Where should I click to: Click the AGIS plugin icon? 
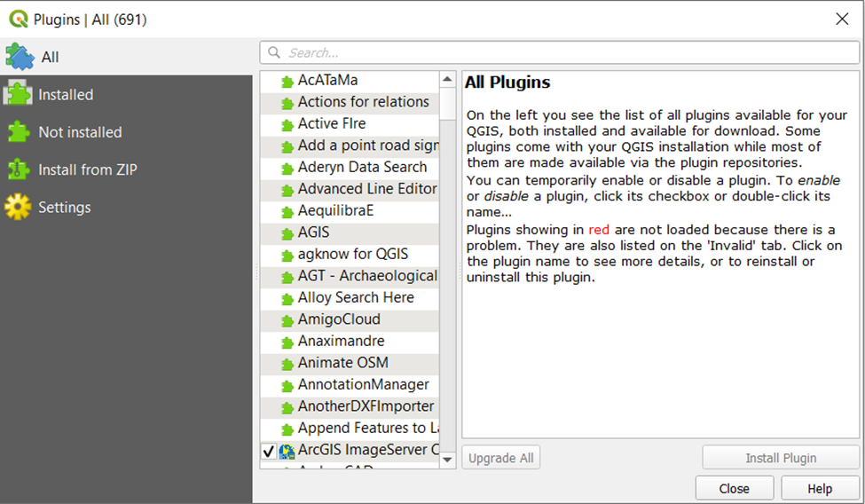point(287,234)
